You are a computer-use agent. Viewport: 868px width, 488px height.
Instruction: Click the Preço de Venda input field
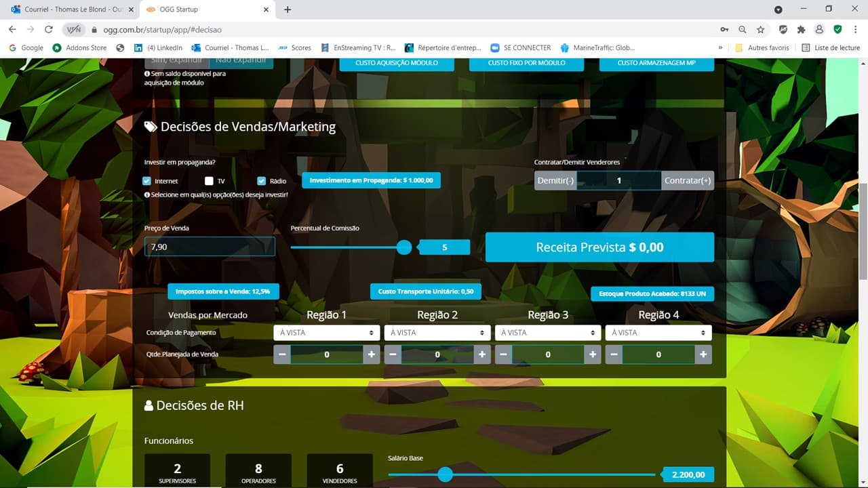210,247
